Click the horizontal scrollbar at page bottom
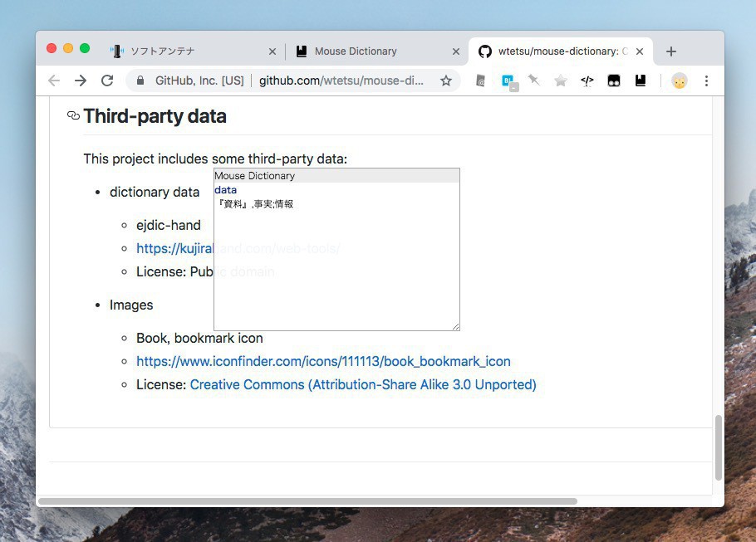The width and height of the screenshot is (756, 542). click(307, 501)
